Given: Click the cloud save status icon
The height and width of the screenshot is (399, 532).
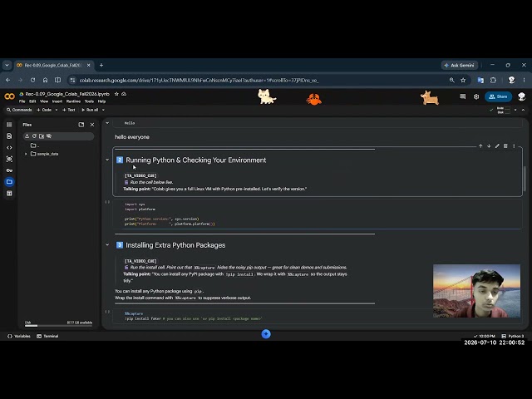Looking at the screenshot, I should click(124, 94).
